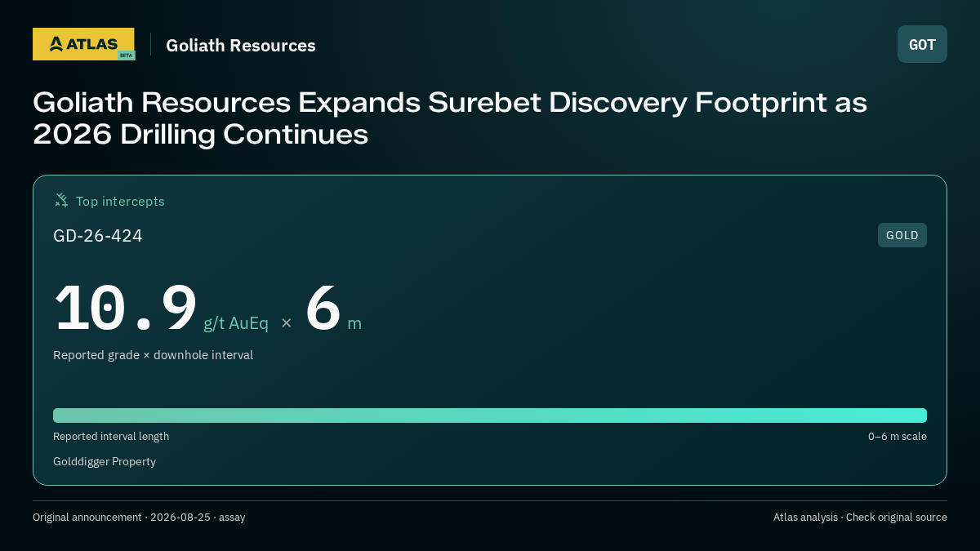Viewport: 980px width, 551px height.
Task: Click the interval length progress bar
Action: 490,415
